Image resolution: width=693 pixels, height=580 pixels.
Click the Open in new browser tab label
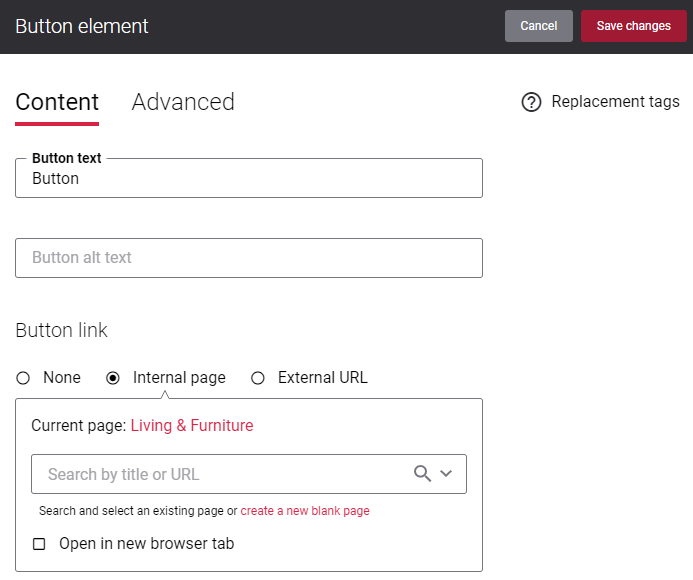[147, 544]
